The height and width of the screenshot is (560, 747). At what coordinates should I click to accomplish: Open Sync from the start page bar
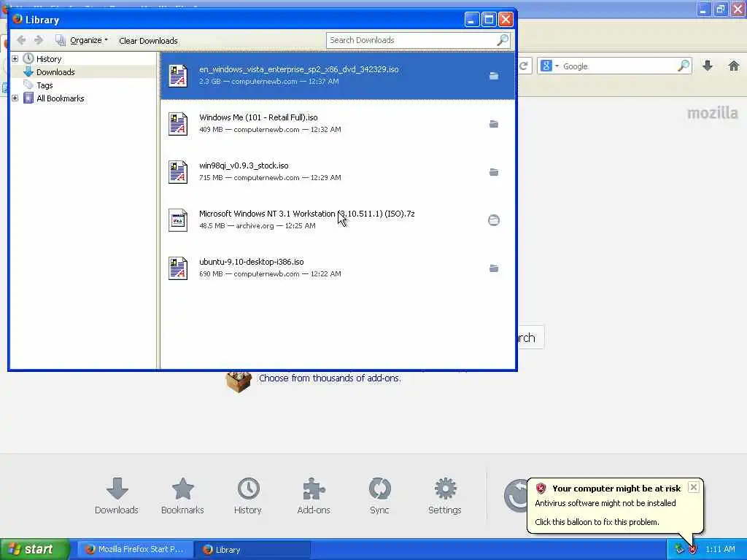[379, 496]
